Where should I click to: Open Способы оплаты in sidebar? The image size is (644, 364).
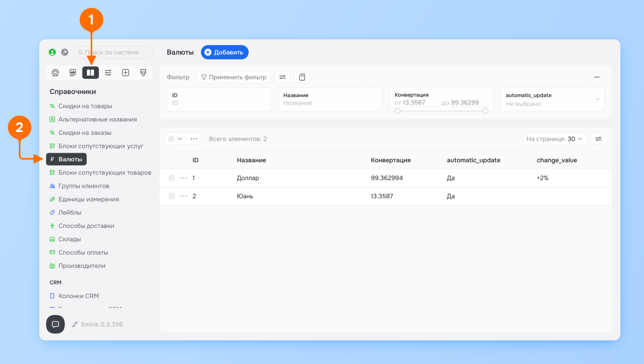[x=83, y=252]
